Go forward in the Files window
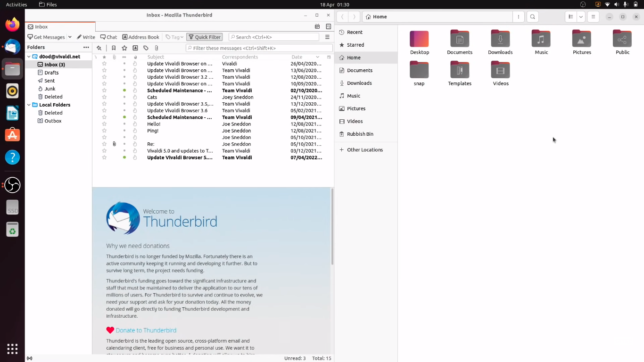 coord(354,16)
